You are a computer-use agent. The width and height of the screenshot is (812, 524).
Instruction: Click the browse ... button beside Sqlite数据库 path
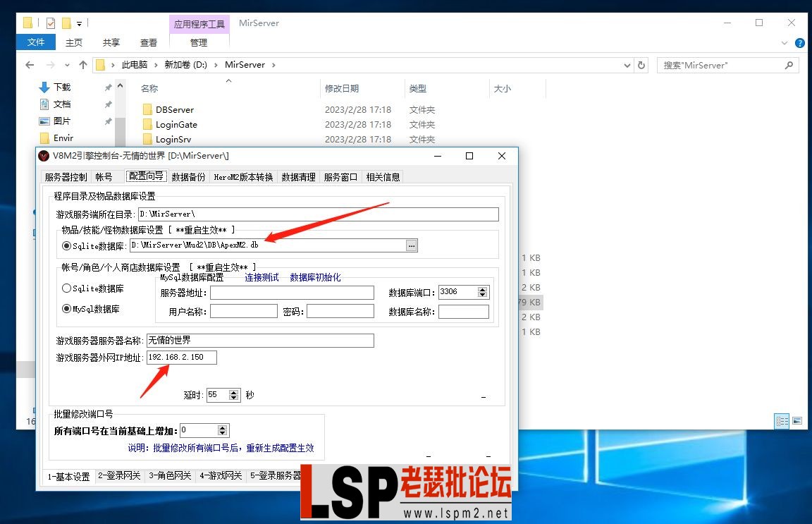pos(412,245)
